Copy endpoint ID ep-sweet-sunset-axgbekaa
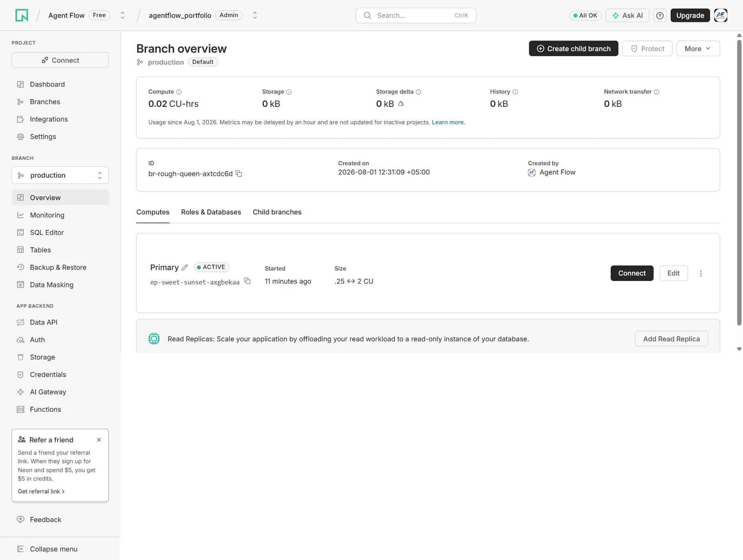 coord(248,281)
